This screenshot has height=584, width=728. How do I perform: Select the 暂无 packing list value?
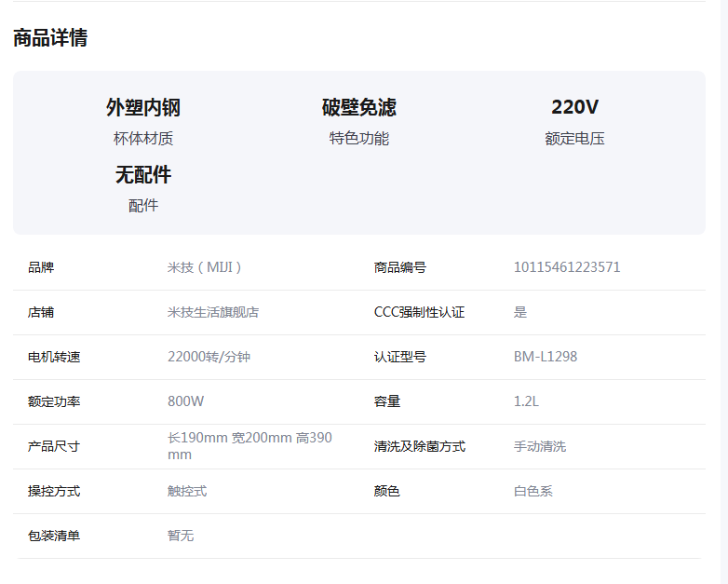tap(181, 536)
